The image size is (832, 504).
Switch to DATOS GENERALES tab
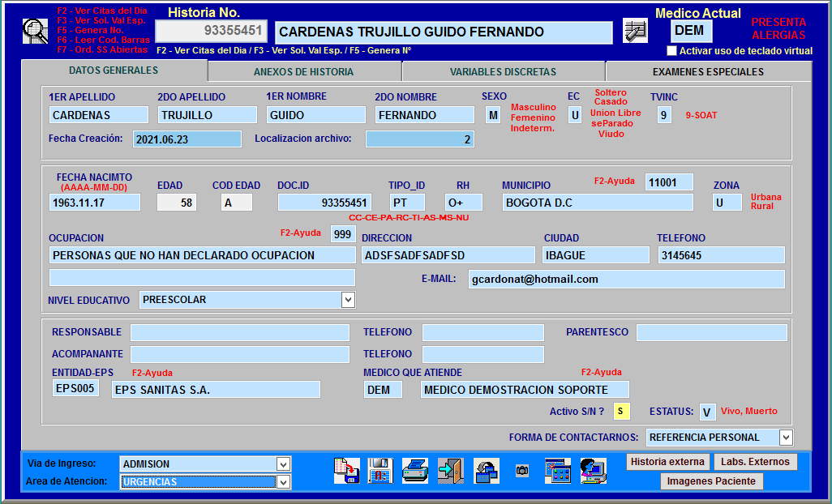114,70
